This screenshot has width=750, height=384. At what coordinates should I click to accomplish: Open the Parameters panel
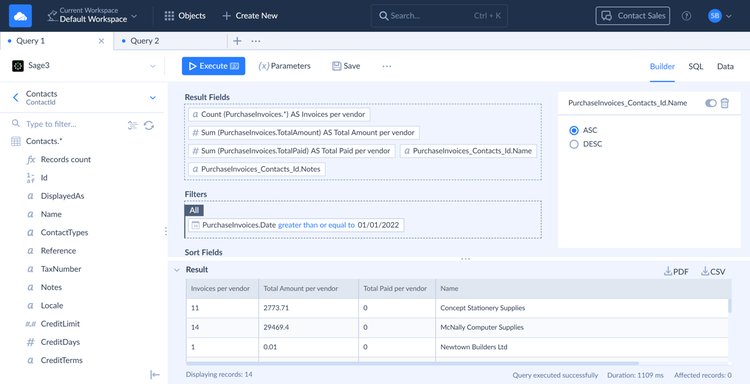285,66
